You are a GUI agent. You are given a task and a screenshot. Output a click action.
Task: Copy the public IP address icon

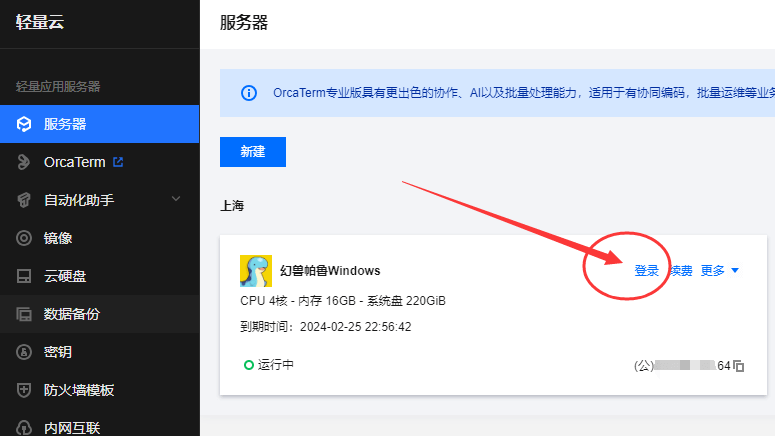[739, 366]
